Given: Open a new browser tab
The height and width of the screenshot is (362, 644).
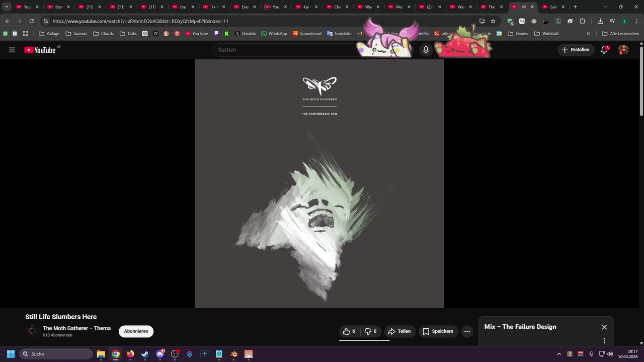Looking at the screenshot, I should 575,7.
